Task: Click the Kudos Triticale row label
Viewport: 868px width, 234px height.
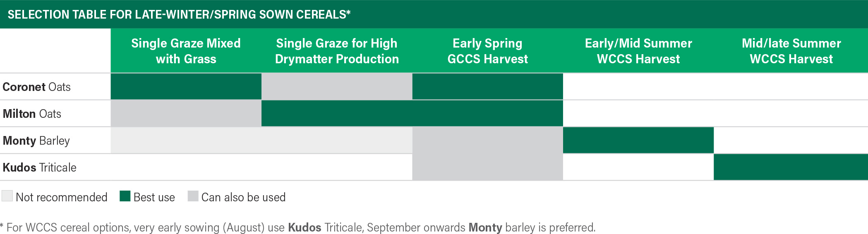Action: [39, 167]
